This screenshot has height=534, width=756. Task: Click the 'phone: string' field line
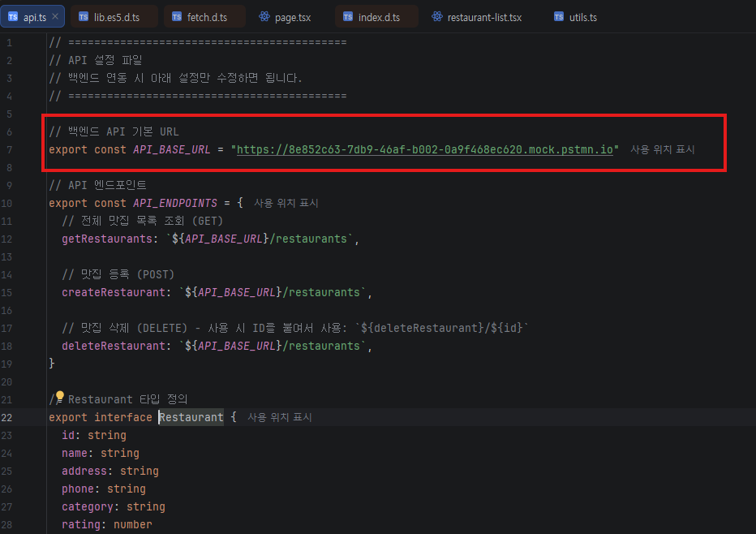(x=104, y=489)
